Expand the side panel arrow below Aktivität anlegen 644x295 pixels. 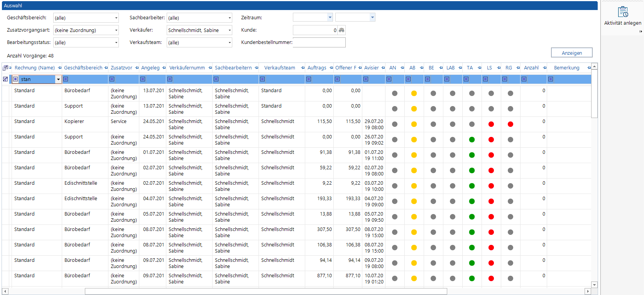(x=641, y=32)
